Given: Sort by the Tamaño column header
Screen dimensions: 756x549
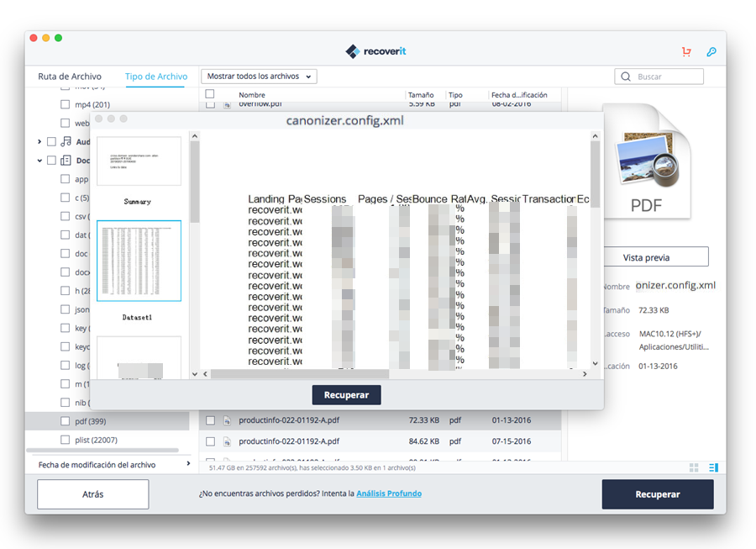Looking at the screenshot, I should pos(421,95).
